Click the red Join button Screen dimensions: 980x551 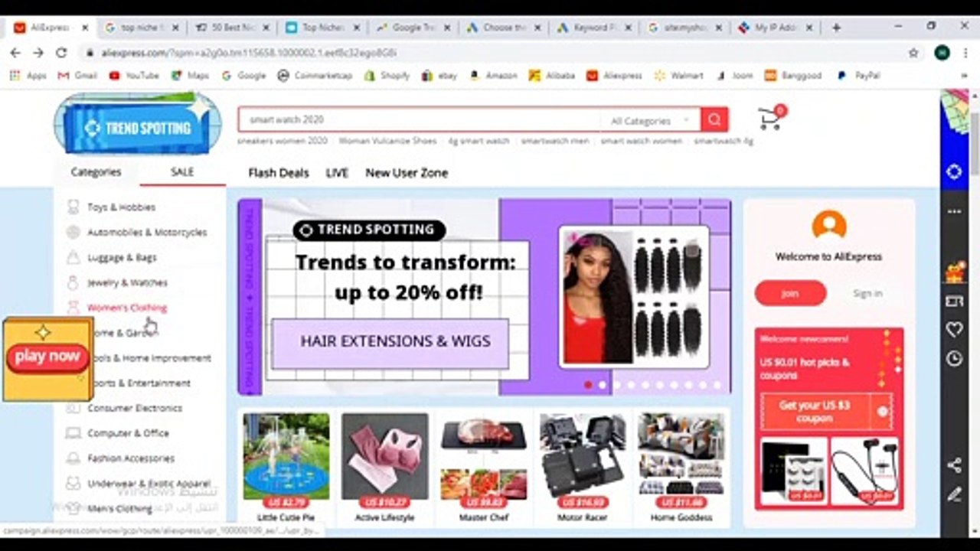[790, 293]
